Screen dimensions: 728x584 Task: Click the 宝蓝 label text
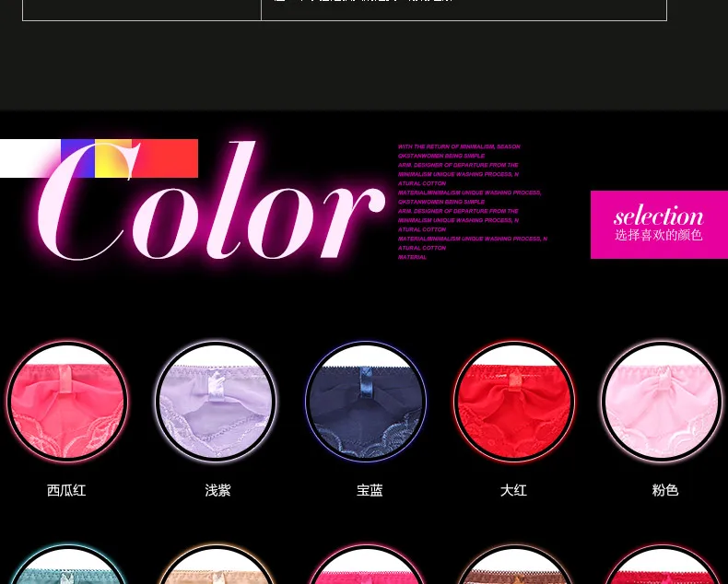point(370,490)
